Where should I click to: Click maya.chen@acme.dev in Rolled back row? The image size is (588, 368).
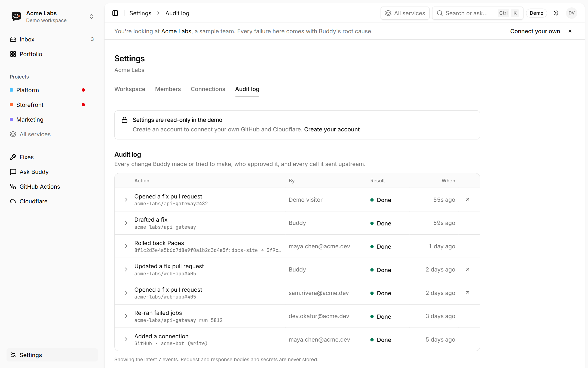[319, 246]
